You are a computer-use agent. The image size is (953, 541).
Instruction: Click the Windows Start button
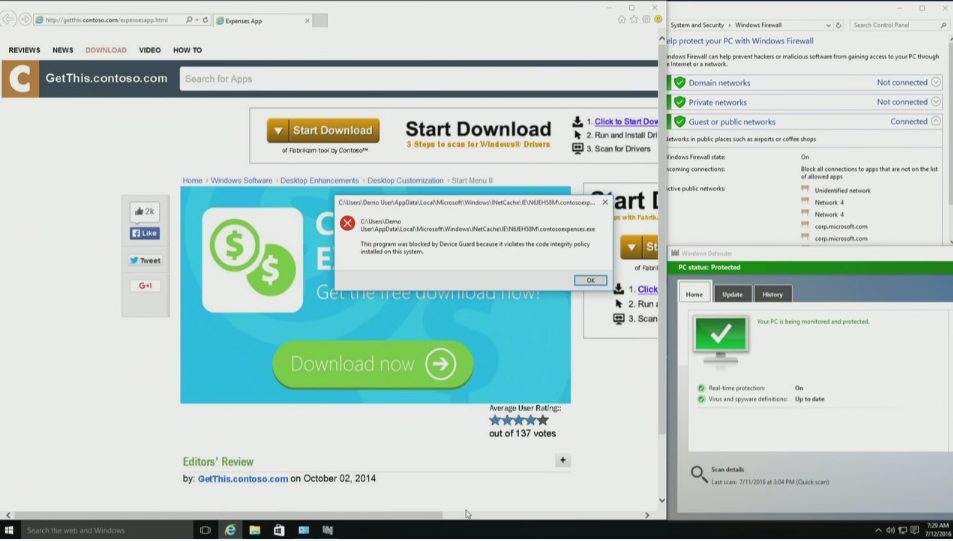(9, 530)
